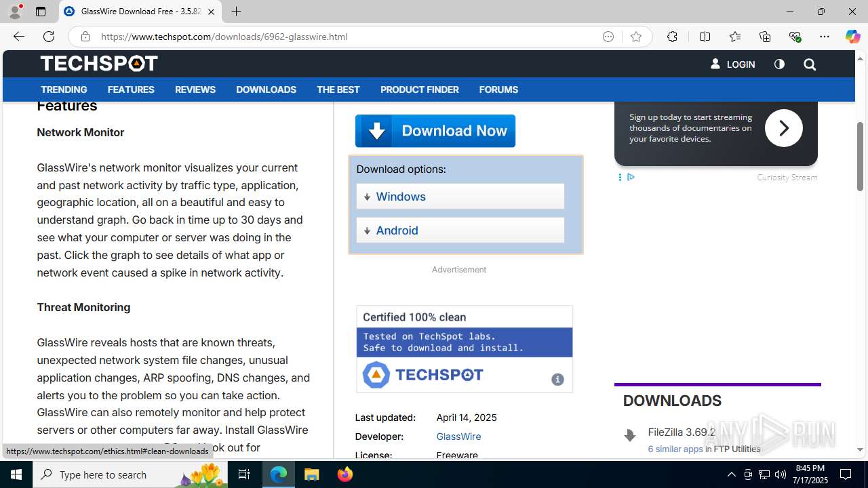Open the Collections icon

(765, 37)
